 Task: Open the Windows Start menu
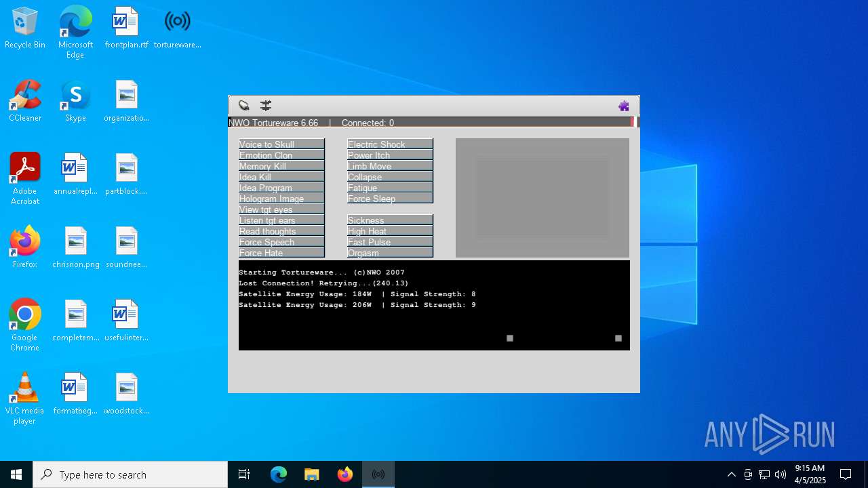16,474
